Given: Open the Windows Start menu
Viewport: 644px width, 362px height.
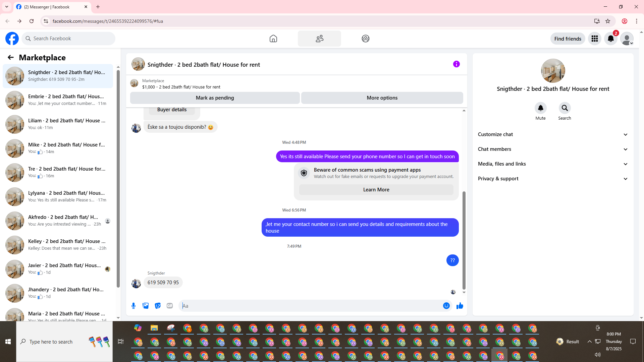Looking at the screenshot, I should point(8,342).
